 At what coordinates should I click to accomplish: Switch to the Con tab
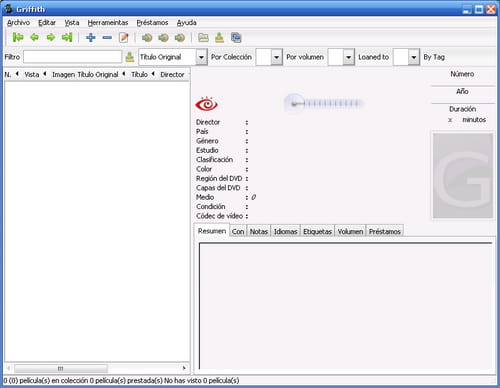pyautogui.click(x=238, y=231)
